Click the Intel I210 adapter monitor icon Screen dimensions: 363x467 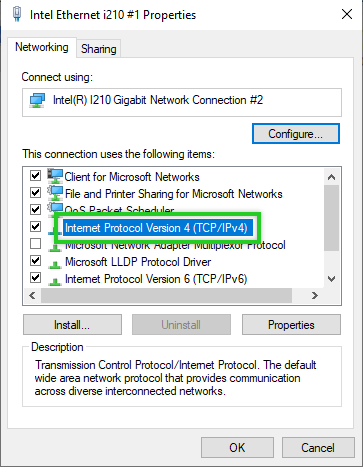(37, 100)
